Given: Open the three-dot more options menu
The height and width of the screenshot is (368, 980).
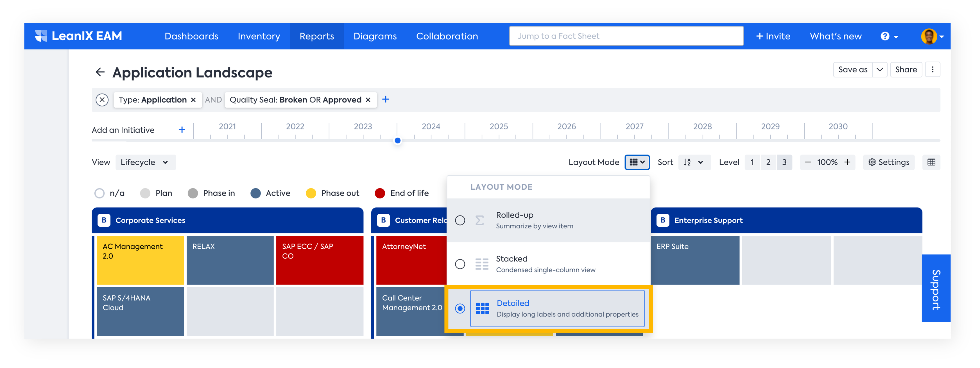Looking at the screenshot, I should [x=933, y=70].
